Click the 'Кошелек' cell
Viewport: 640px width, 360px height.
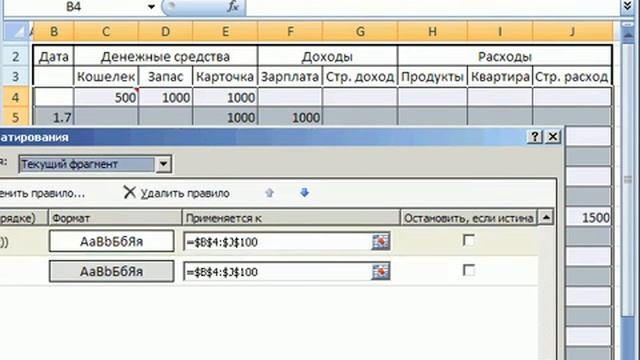pos(106,76)
